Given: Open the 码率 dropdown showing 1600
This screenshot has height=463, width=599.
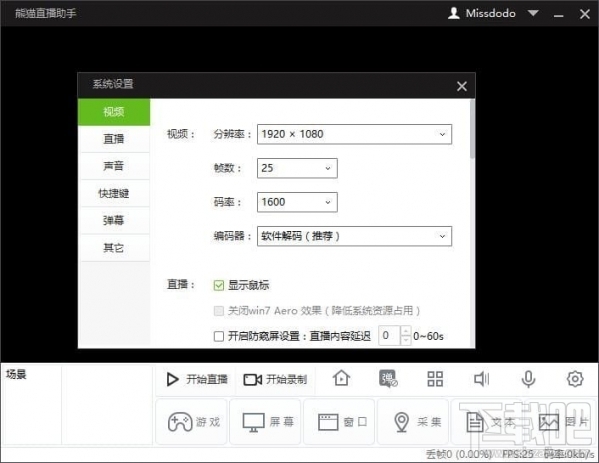Looking at the screenshot, I should tap(297, 202).
